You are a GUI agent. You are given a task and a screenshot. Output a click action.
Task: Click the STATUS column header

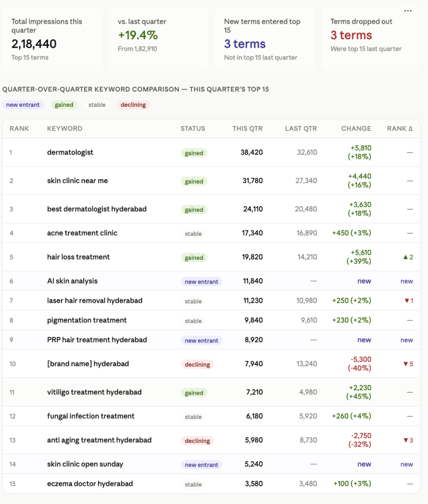[x=193, y=128]
